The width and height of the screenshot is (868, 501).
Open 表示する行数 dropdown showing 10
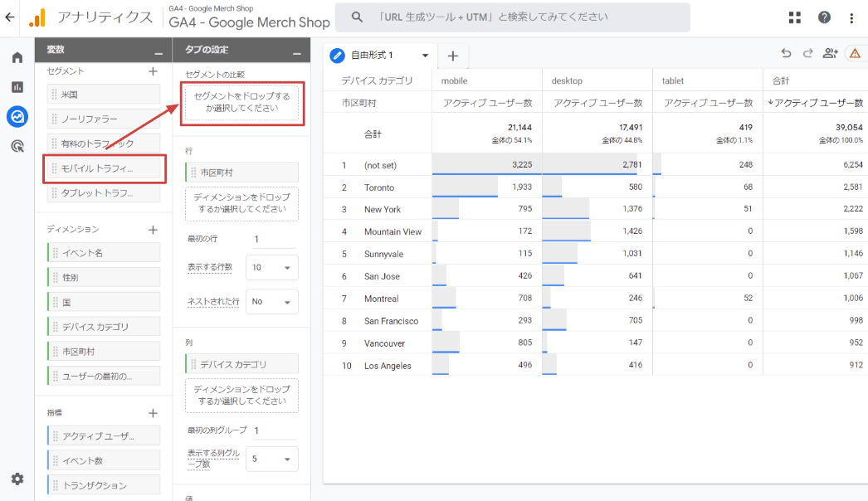[272, 267]
